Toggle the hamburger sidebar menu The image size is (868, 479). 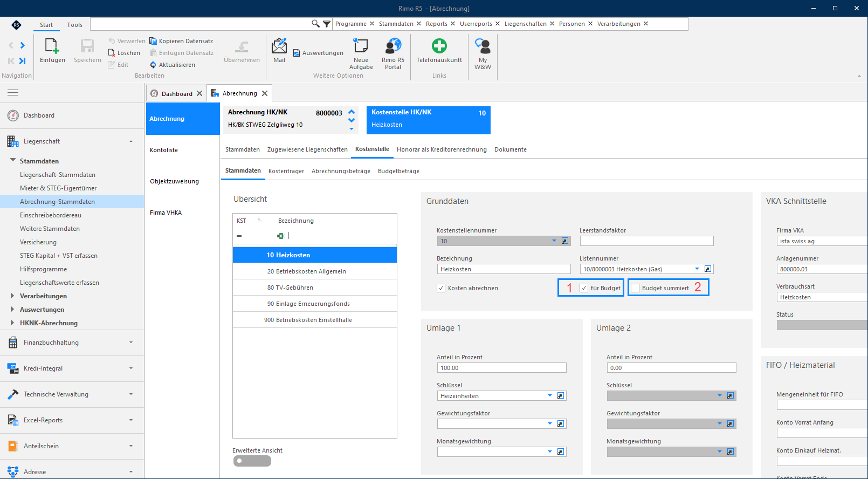pos(13,93)
